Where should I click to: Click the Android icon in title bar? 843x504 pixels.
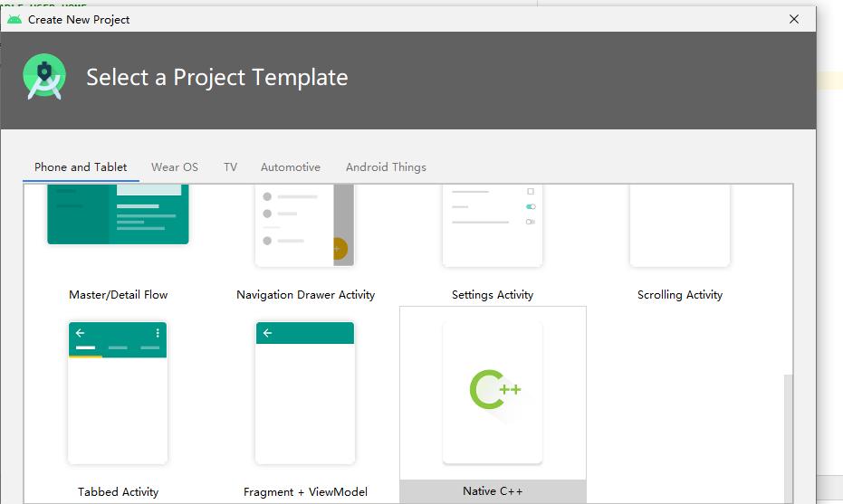tap(14, 19)
